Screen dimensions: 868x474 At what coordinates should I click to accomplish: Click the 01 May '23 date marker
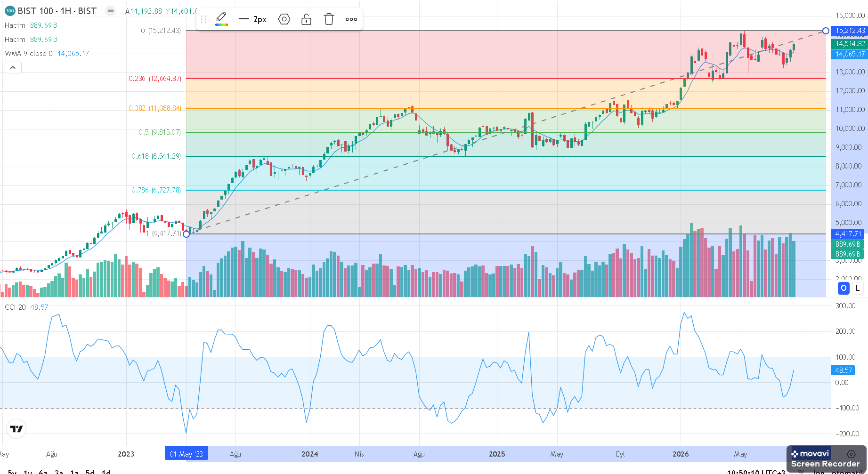click(x=187, y=454)
